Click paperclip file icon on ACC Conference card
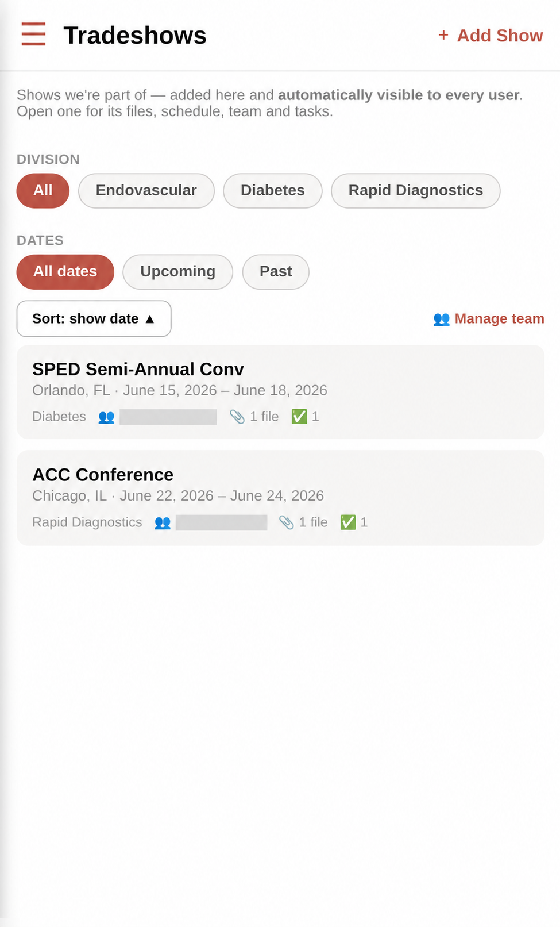 click(x=286, y=522)
